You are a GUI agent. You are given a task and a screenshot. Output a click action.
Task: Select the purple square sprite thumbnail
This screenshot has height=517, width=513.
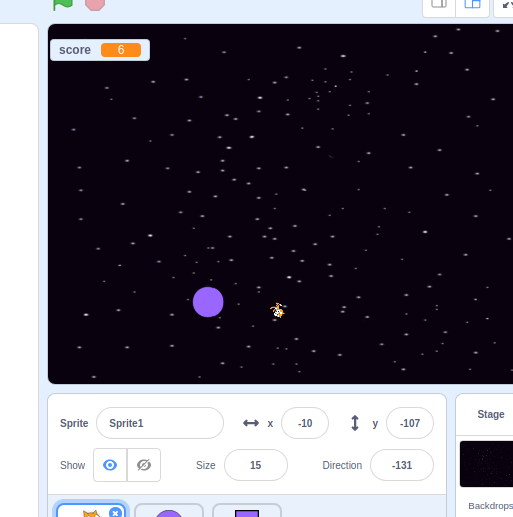pos(247,511)
